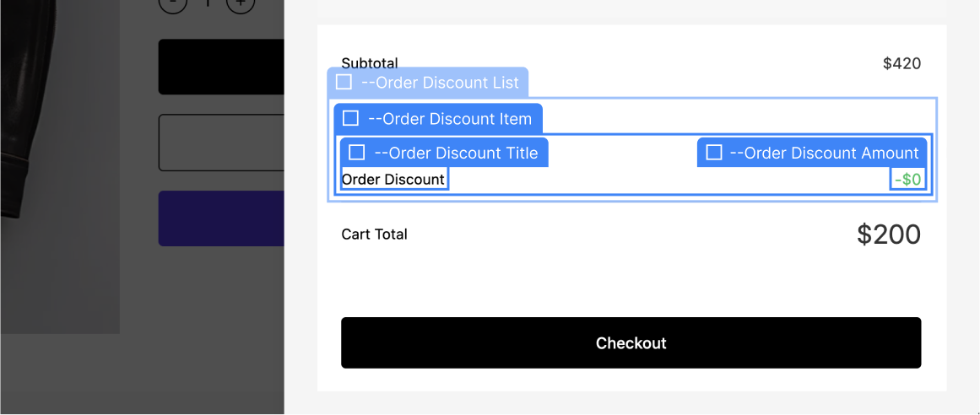Image resolution: width=980 pixels, height=415 pixels.
Task: Click the Order Discount List square icon
Action: click(x=344, y=82)
